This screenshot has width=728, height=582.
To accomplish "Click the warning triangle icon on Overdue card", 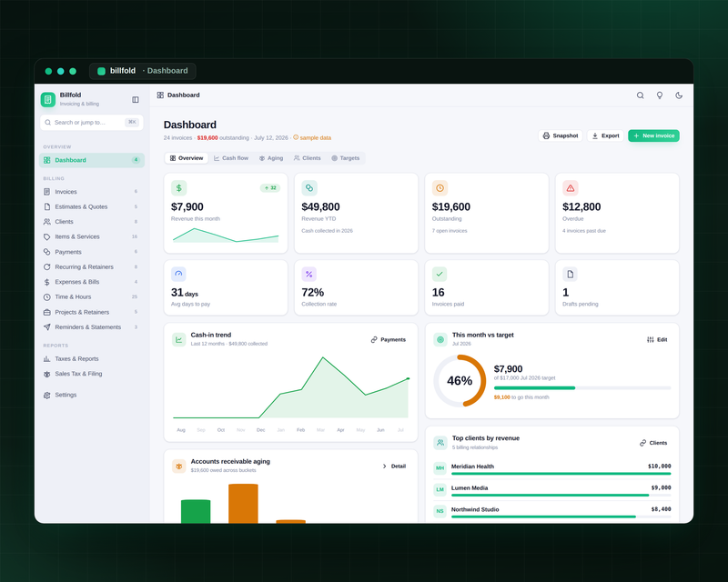I will point(571,188).
